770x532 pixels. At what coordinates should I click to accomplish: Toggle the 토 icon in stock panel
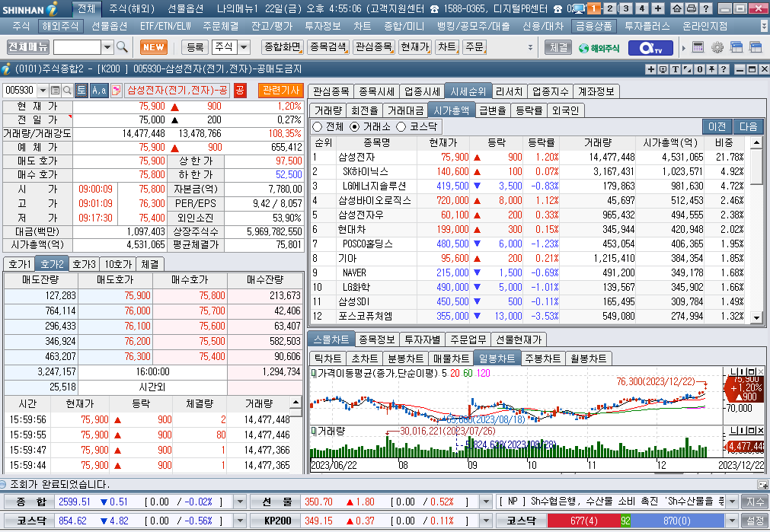[x=81, y=90]
